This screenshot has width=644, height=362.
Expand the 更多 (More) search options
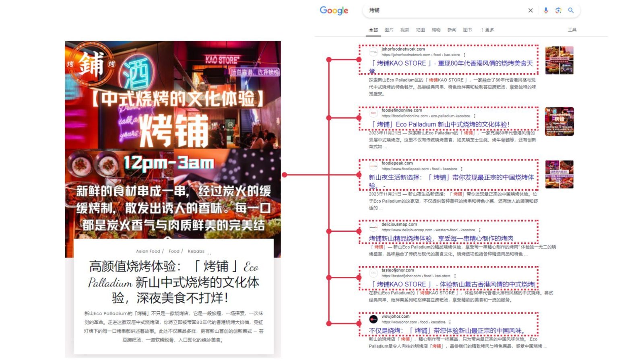pos(487,30)
